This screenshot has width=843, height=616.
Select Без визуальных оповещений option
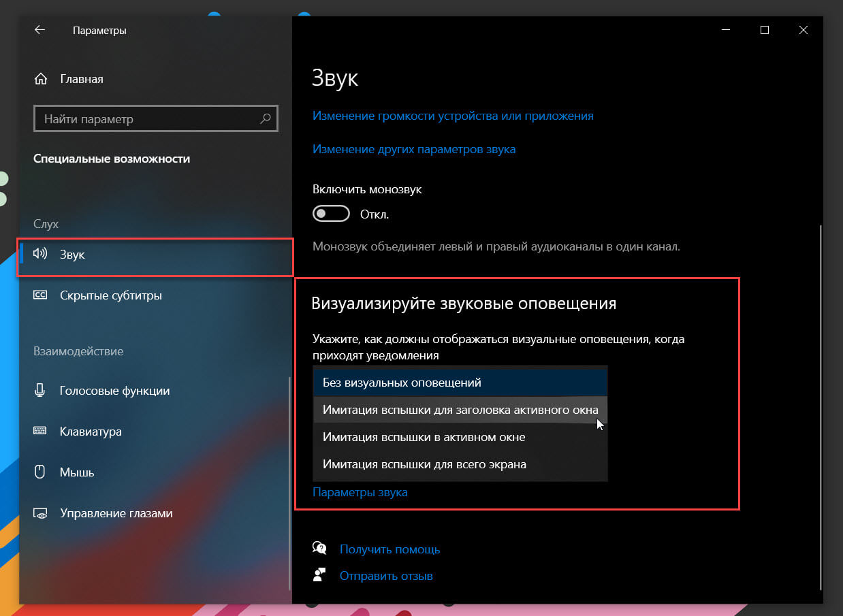460,383
